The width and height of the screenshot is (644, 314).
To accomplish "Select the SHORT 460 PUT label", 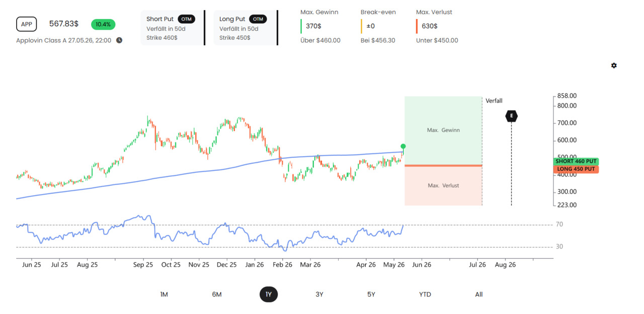I will click(576, 161).
